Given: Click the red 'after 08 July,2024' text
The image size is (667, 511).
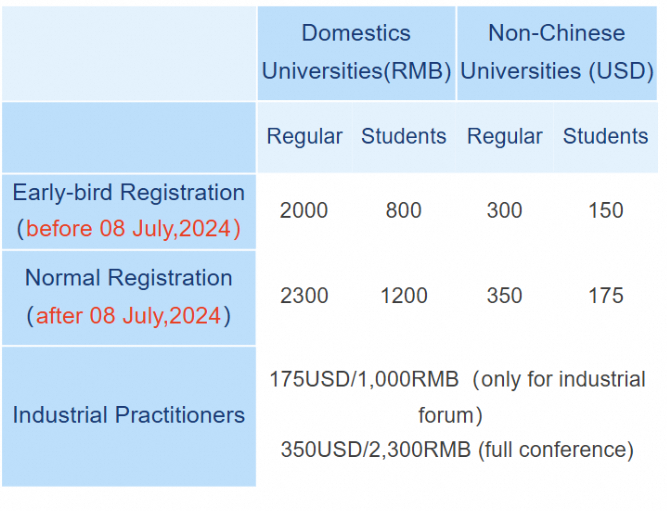Looking at the screenshot, I should tap(129, 316).
